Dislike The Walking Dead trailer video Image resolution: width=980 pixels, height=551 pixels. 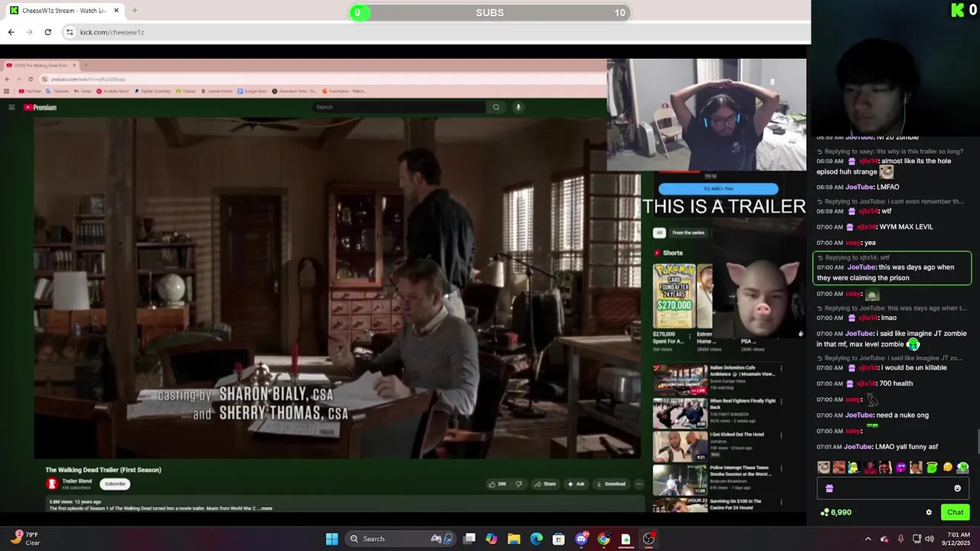click(x=519, y=484)
